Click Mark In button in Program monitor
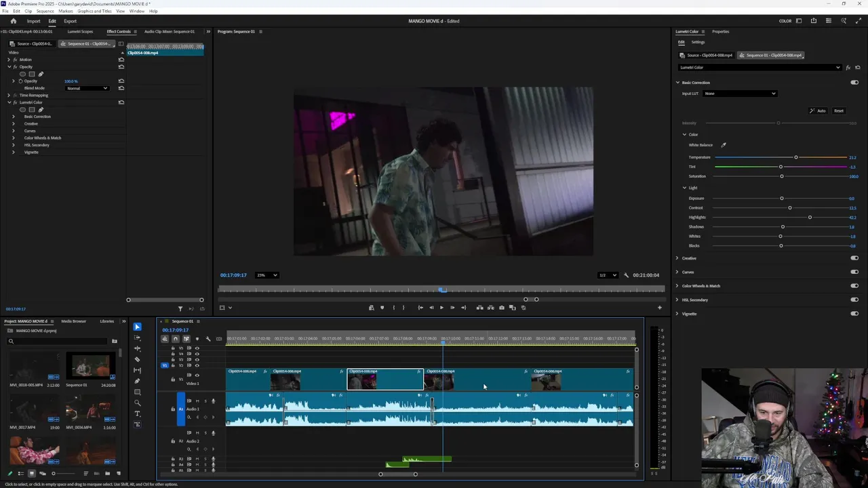The width and height of the screenshot is (868, 488). pos(393,308)
